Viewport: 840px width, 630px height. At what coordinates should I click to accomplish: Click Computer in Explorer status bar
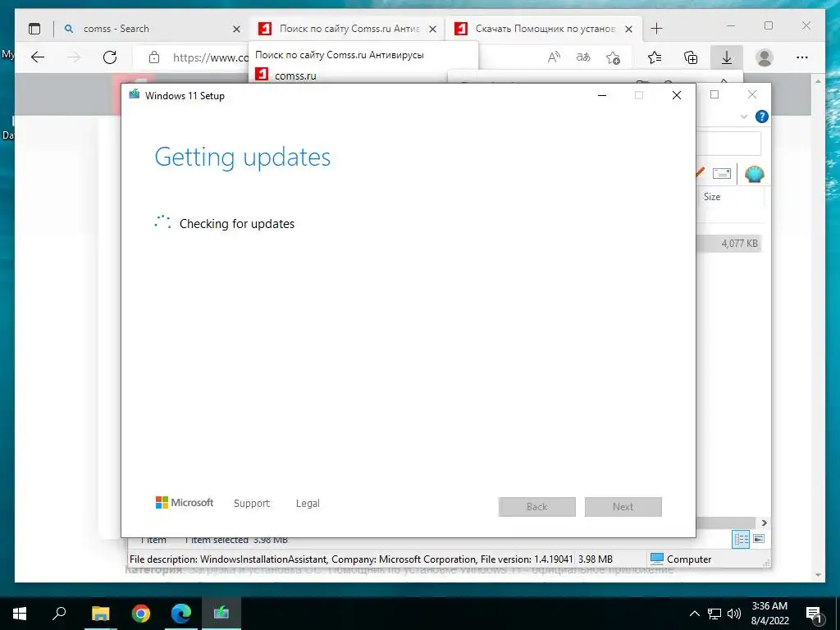pyautogui.click(x=680, y=559)
